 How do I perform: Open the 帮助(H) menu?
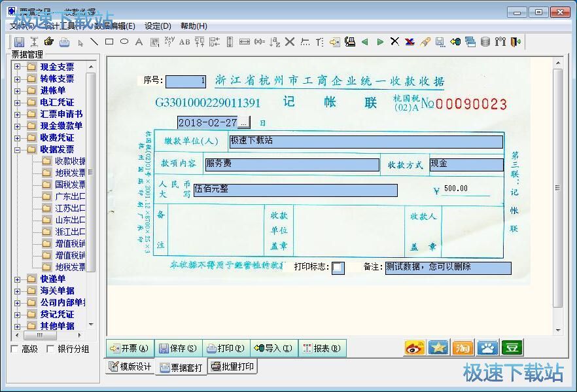(194, 26)
